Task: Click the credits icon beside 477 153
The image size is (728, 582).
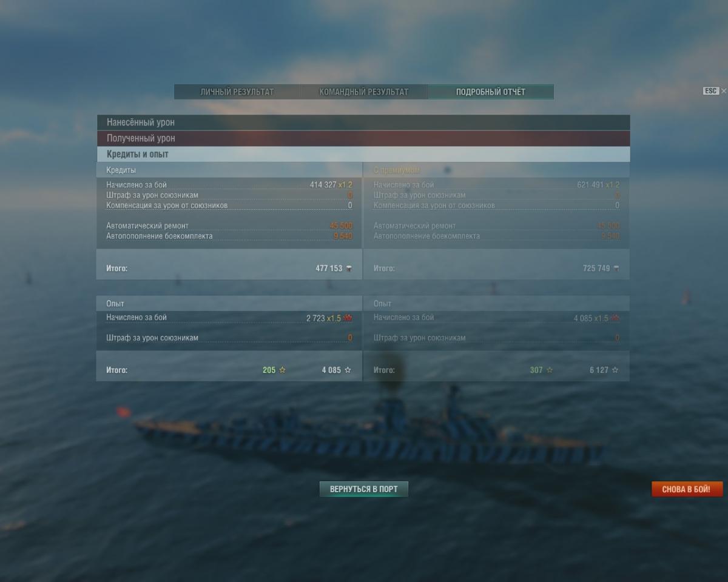Action: point(349,269)
